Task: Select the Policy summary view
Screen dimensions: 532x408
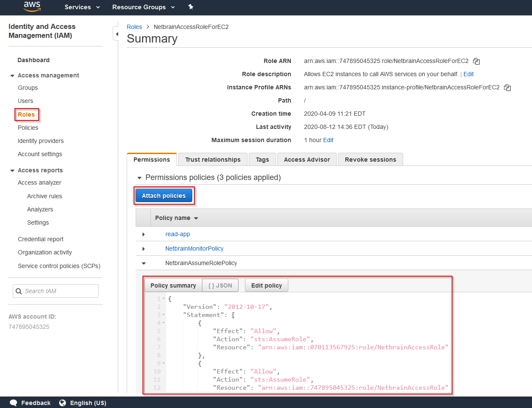Action: pyautogui.click(x=173, y=285)
